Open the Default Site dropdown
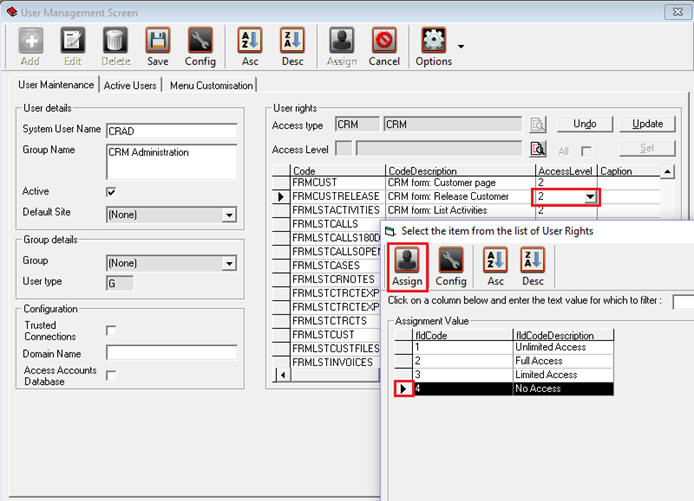This screenshot has height=501, width=694. pyautogui.click(x=229, y=215)
